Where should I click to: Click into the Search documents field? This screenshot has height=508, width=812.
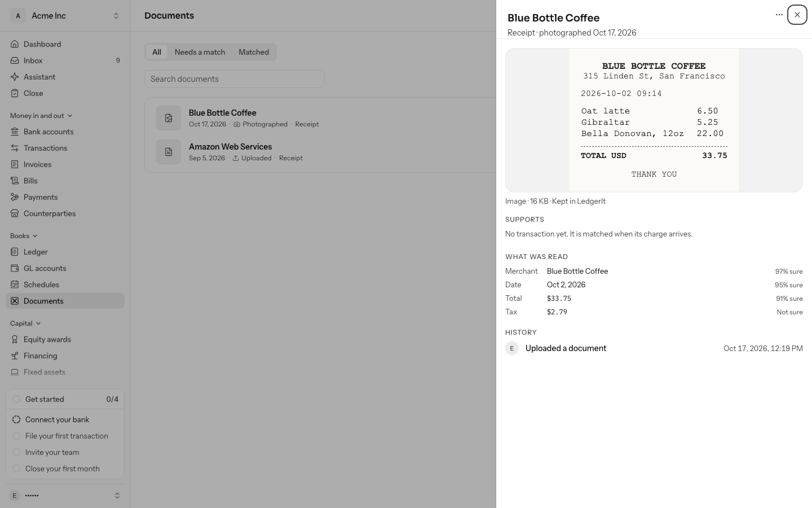click(235, 79)
